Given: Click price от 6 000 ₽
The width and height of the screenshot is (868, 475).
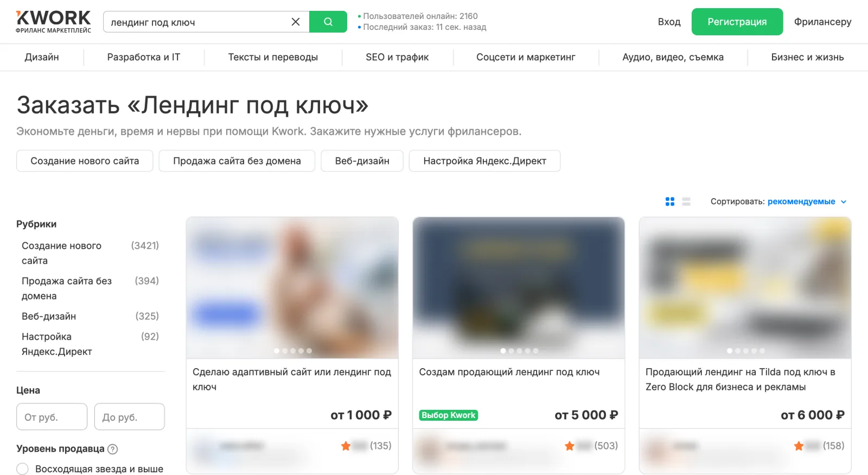Looking at the screenshot, I should click(813, 415).
